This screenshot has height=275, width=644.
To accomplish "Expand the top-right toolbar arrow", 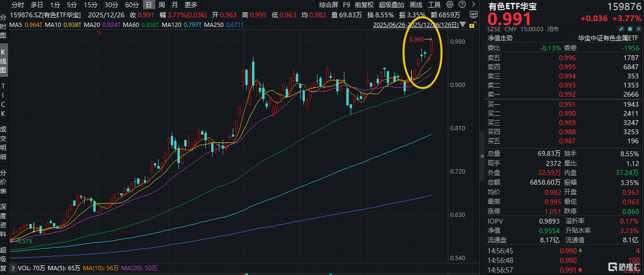I will point(473,5).
